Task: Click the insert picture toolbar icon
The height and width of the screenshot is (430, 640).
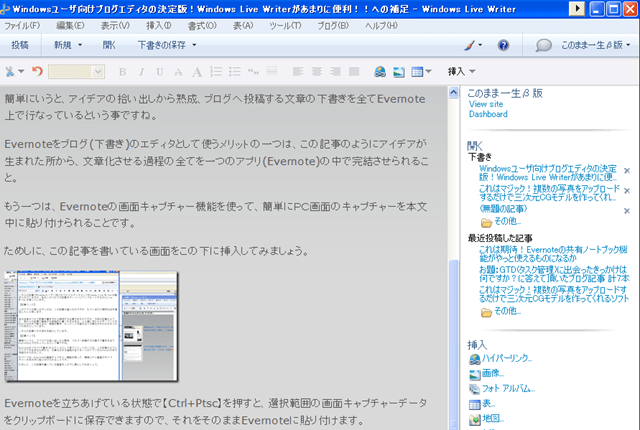Action: tap(399, 72)
